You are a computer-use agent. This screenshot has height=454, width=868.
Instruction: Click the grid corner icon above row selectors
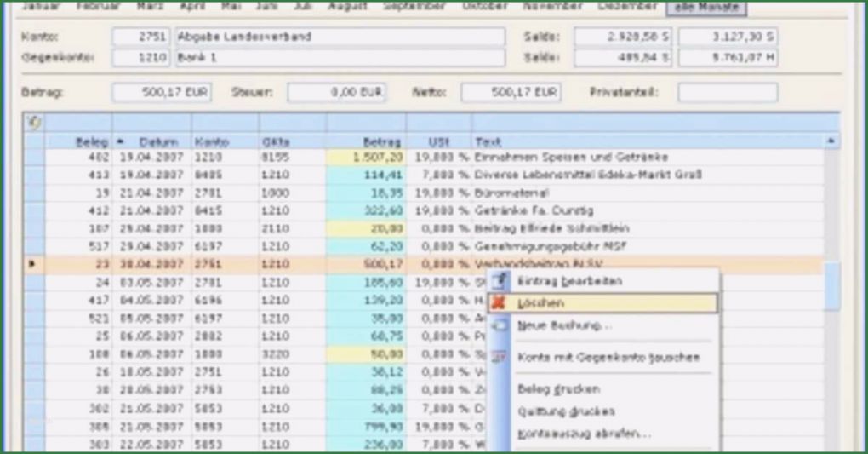pyautogui.click(x=34, y=123)
